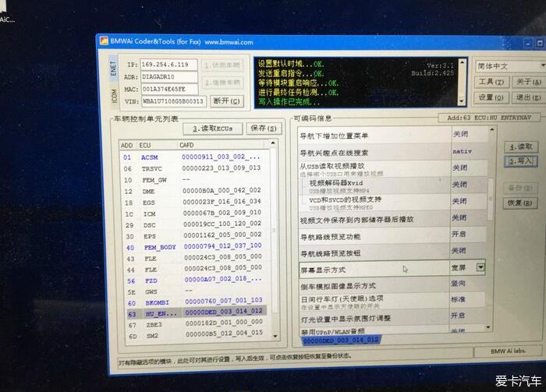Image resolution: width=546 pixels, height=392 pixels.
Task: Click the 设置(O) settings button
Action: pos(491,97)
